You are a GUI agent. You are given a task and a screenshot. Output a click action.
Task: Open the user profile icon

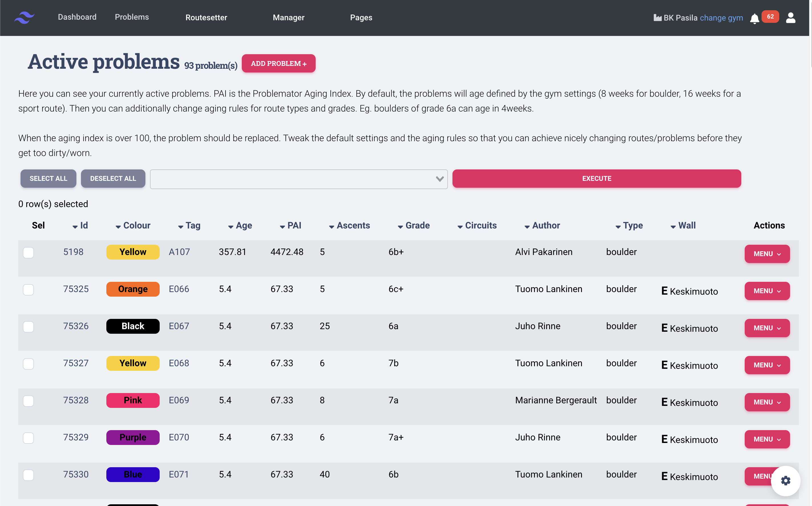(x=790, y=18)
